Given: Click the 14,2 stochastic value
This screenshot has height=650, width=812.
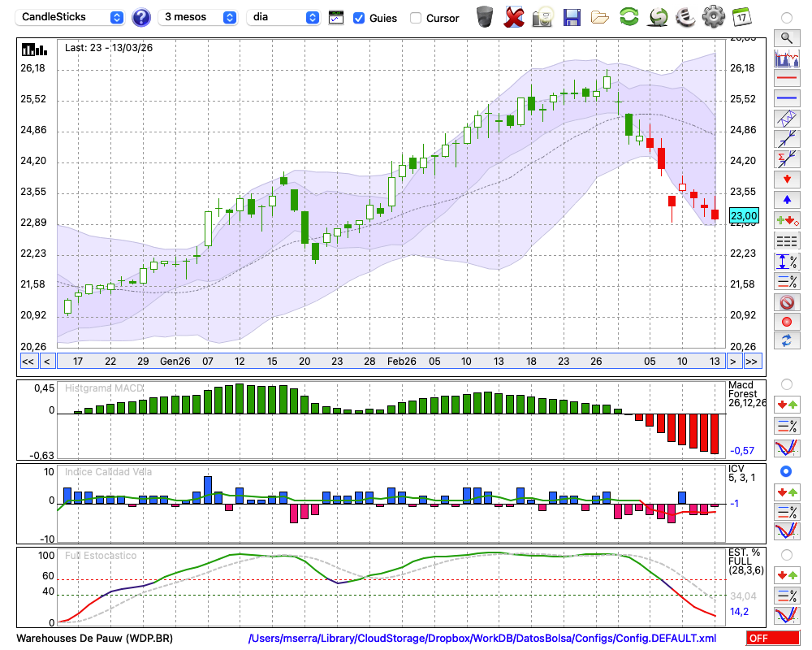Looking at the screenshot, I should point(739,612).
